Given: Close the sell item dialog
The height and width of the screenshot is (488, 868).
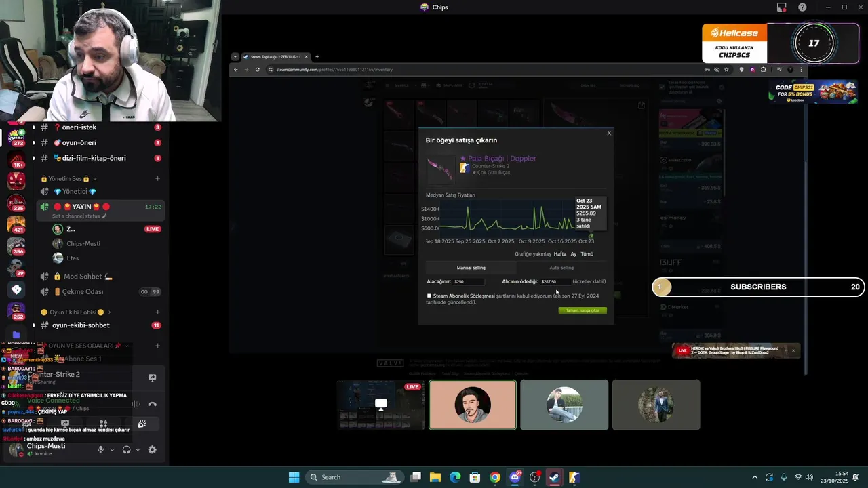Looking at the screenshot, I should 609,133.
